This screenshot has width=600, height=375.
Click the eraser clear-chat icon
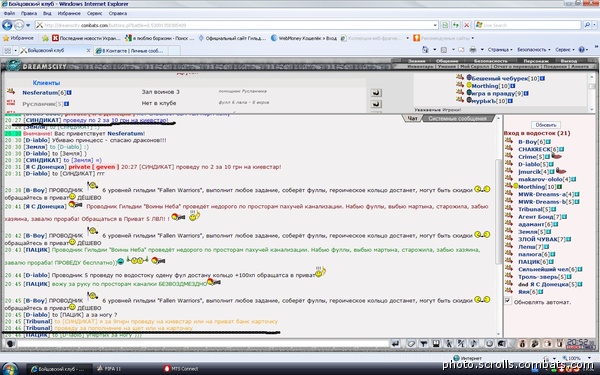click(411, 344)
